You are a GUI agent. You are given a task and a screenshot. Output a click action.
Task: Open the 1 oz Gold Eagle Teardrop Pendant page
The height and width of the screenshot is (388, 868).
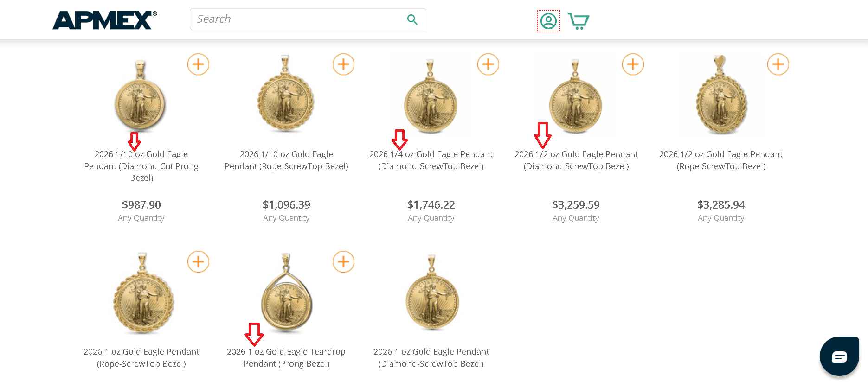pos(286,357)
